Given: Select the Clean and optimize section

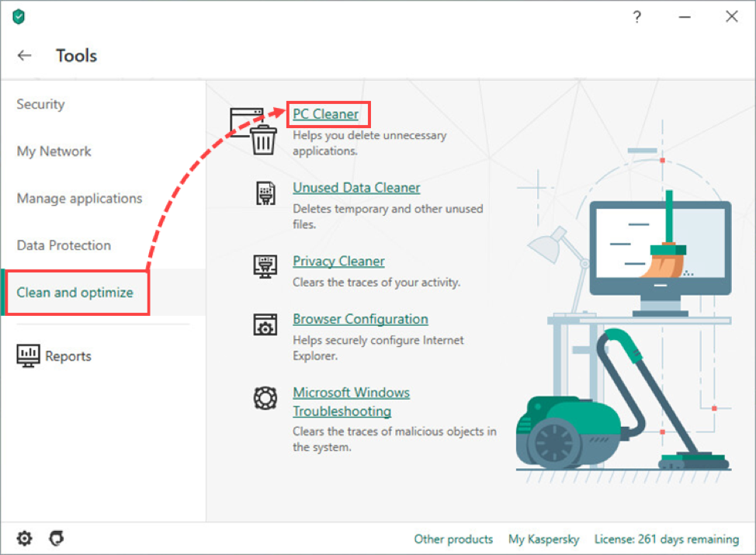Looking at the screenshot, I should [x=75, y=293].
